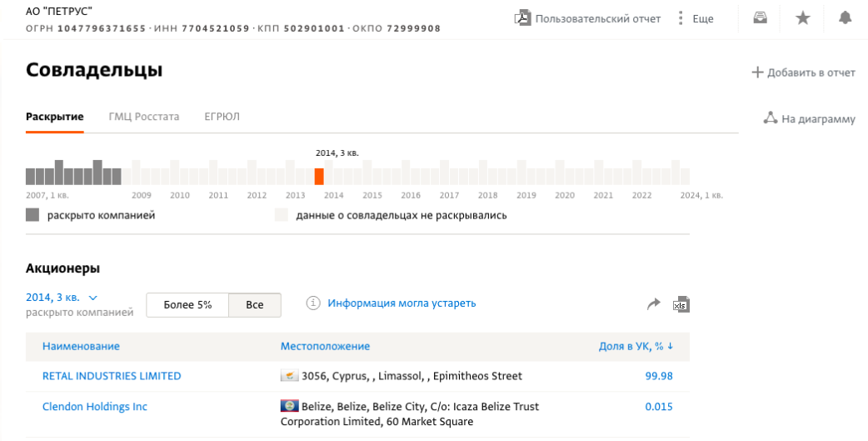Select the last timeline bar for 2024
Viewport: 868px width, 441px height.
tap(686, 177)
